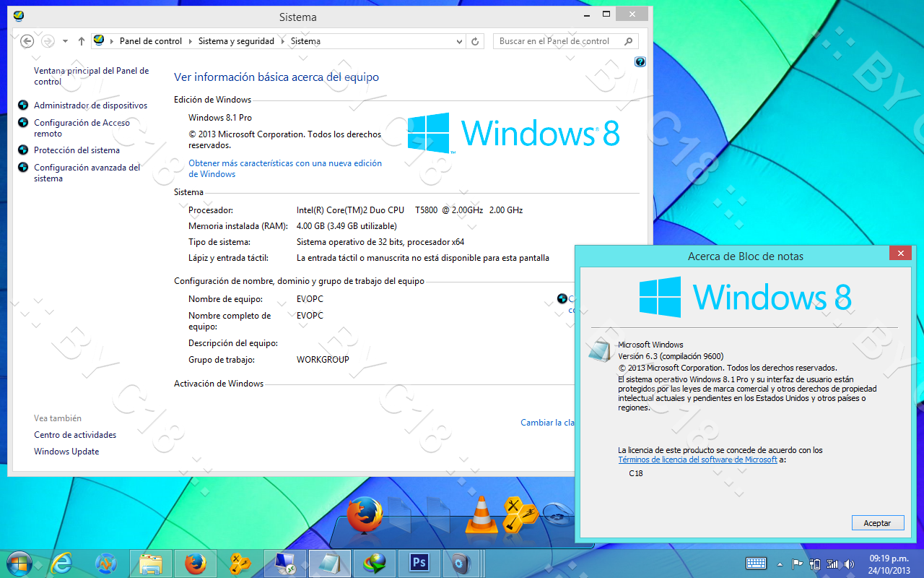Open File Explorer from the taskbar
Screen dimensions: 924x578
click(x=151, y=564)
